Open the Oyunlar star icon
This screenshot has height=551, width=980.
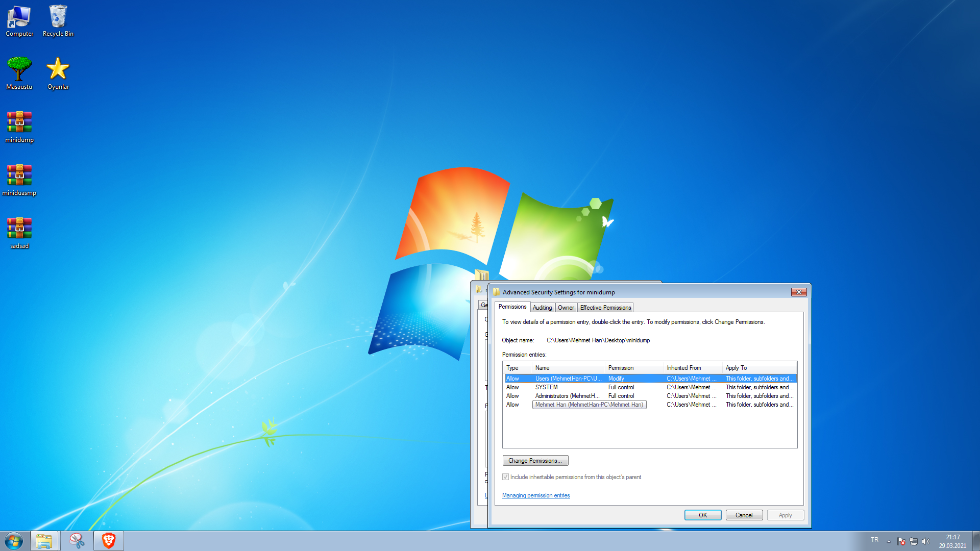tap(58, 73)
